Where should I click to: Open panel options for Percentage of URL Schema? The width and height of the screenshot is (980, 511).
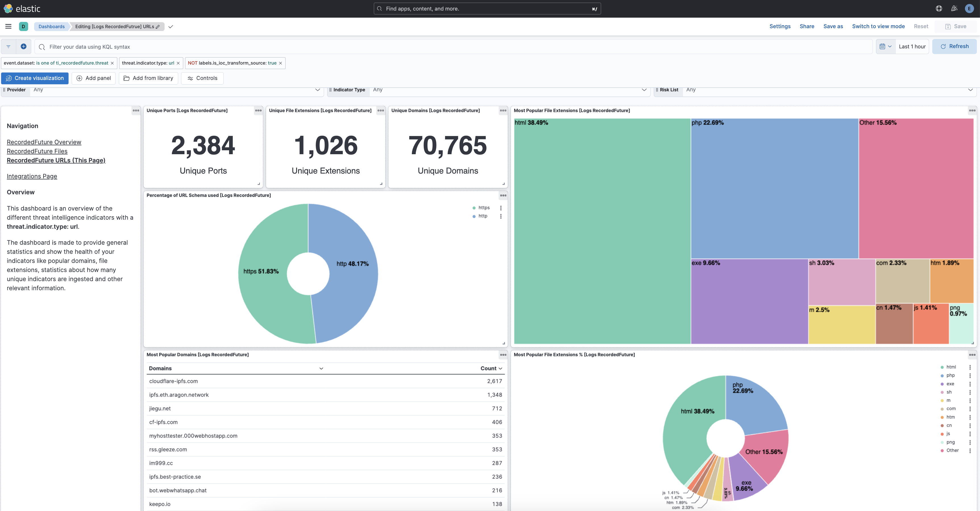[503, 195]
